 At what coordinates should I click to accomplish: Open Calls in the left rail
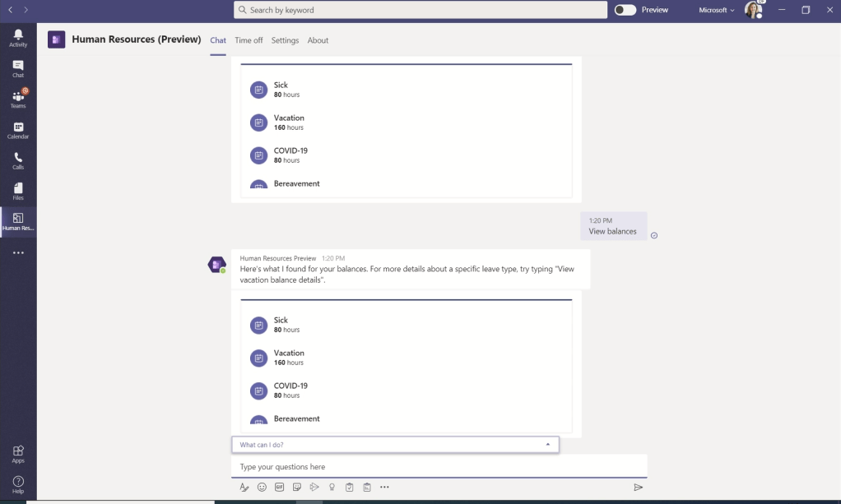point(18,160)
